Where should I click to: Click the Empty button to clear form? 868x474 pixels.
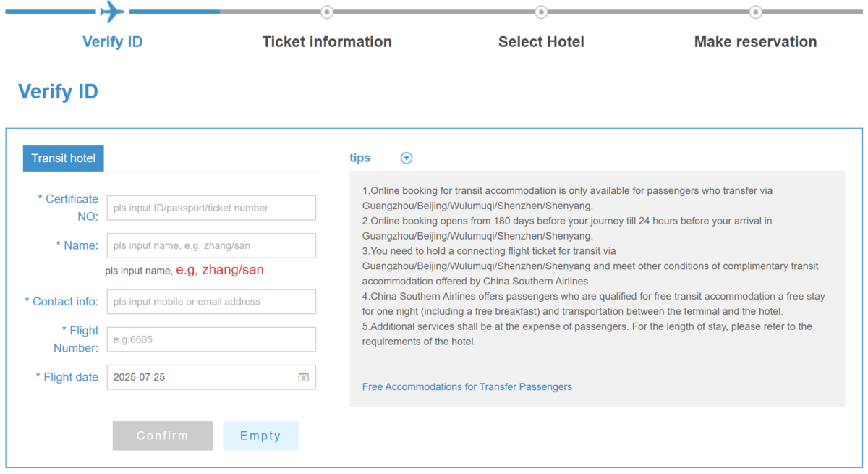[x=260, y=436]
